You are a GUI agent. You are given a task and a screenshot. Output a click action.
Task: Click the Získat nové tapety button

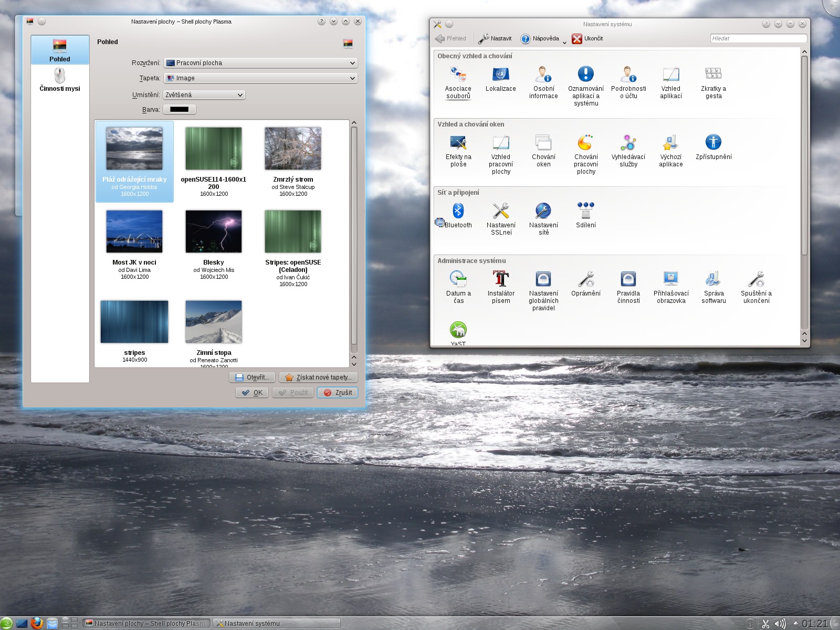click(x=318, y=377)
